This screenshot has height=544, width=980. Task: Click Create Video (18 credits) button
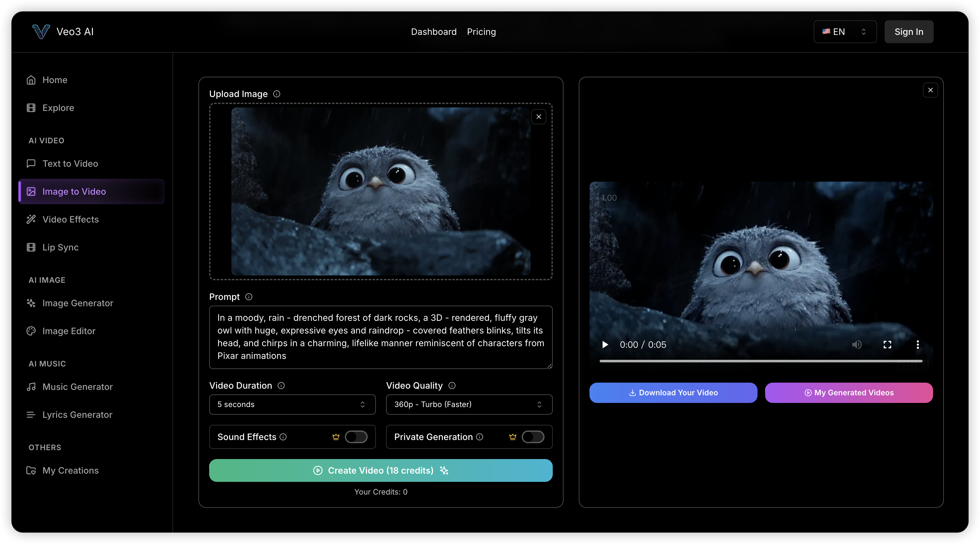click(x=380, y=470)
